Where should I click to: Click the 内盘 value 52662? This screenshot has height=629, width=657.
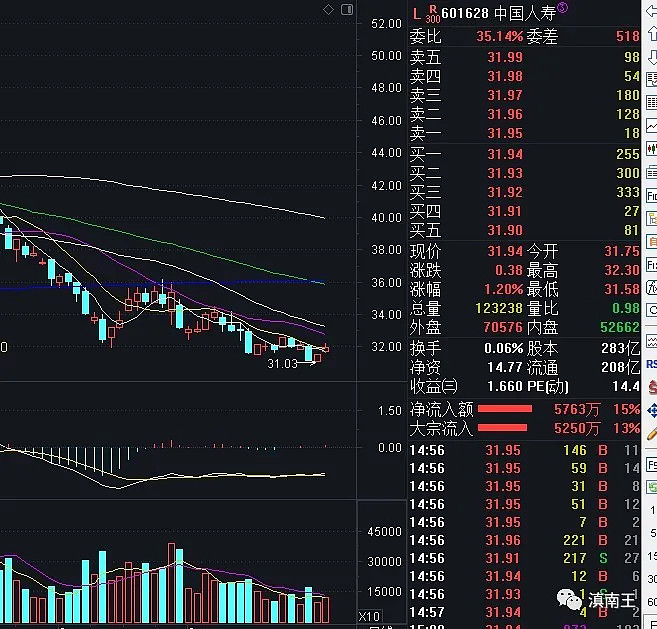pos(620,327)
